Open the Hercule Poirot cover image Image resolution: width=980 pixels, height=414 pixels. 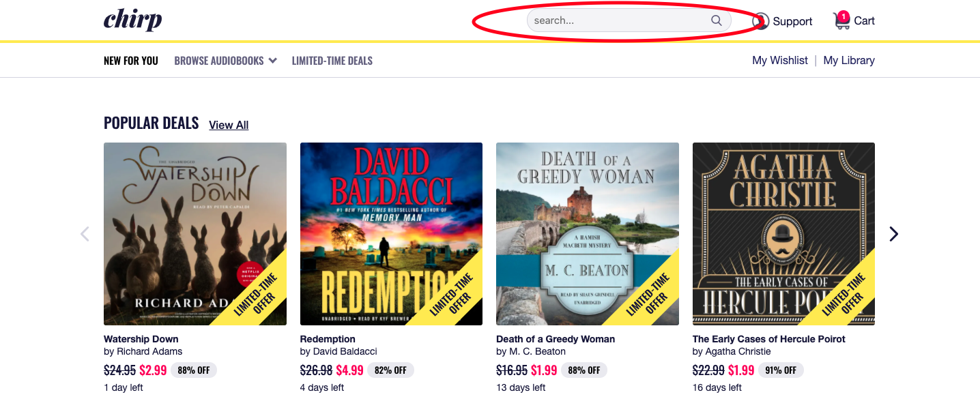783,234
